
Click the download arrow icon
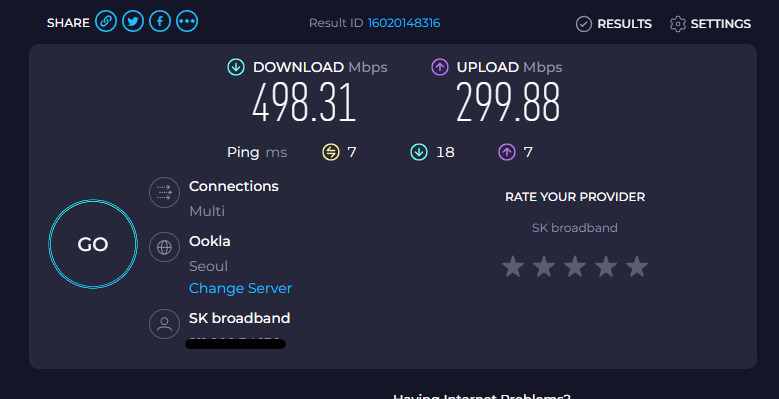(x=236, y=67)
